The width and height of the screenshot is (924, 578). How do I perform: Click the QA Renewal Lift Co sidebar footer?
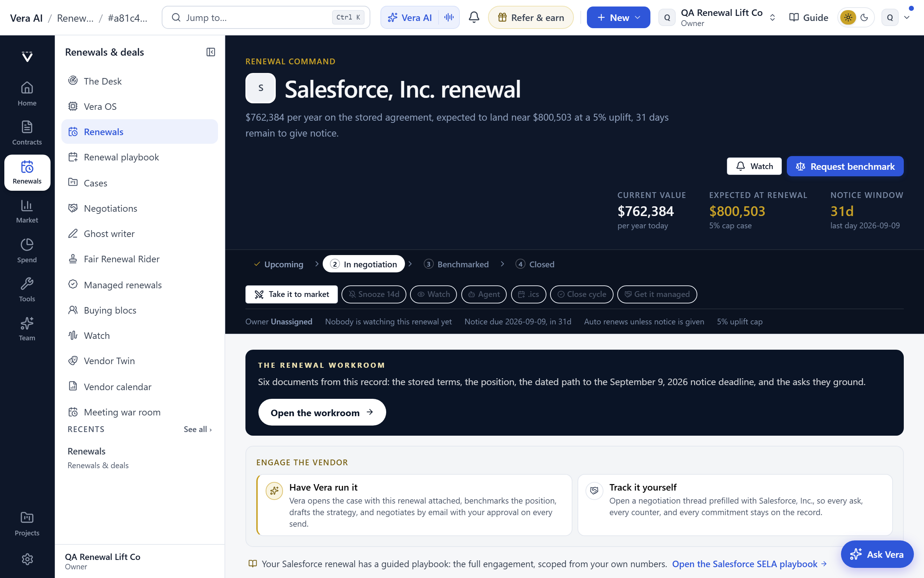[x=140, y=561]
